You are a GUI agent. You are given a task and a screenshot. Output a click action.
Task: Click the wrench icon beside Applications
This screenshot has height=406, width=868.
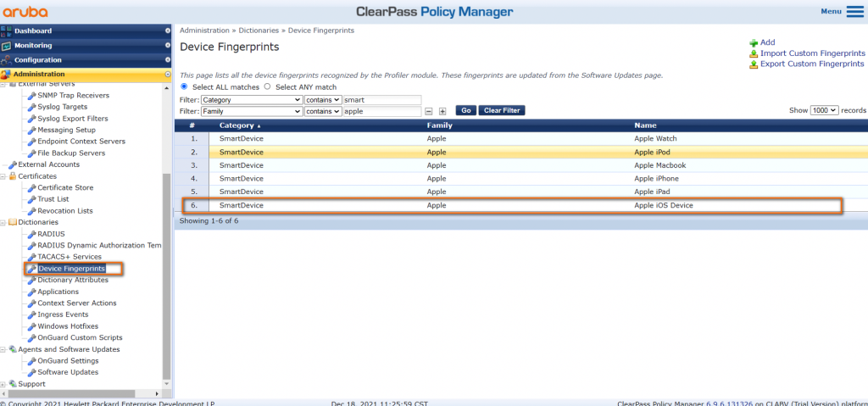pos(32,292)
